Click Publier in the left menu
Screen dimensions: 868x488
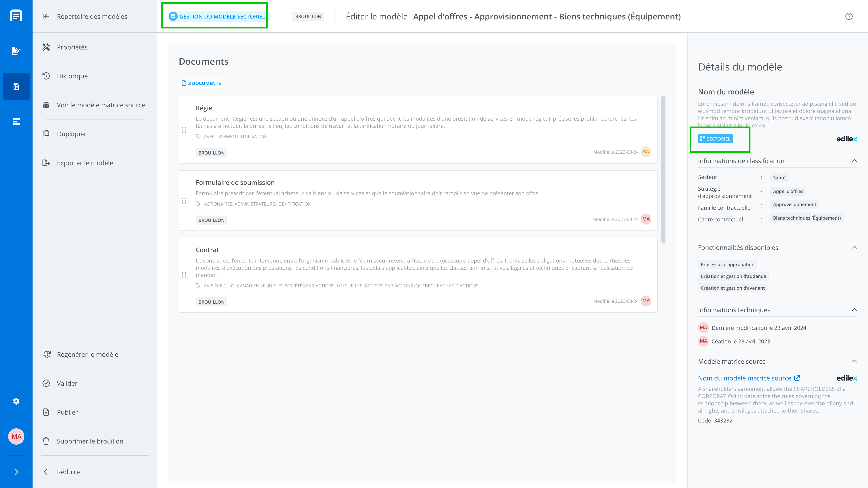67,412
